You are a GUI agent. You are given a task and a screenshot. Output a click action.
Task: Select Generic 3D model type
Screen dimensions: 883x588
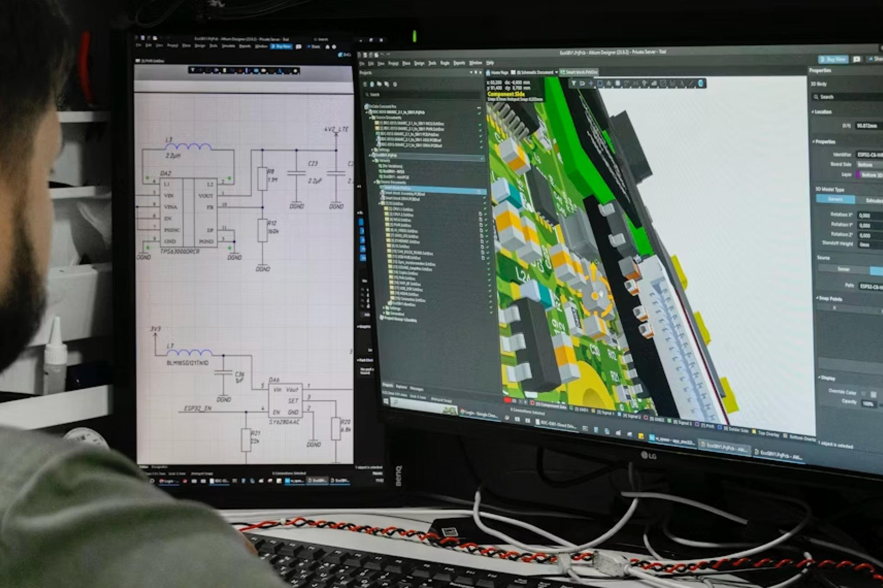[x=835, y=199]
